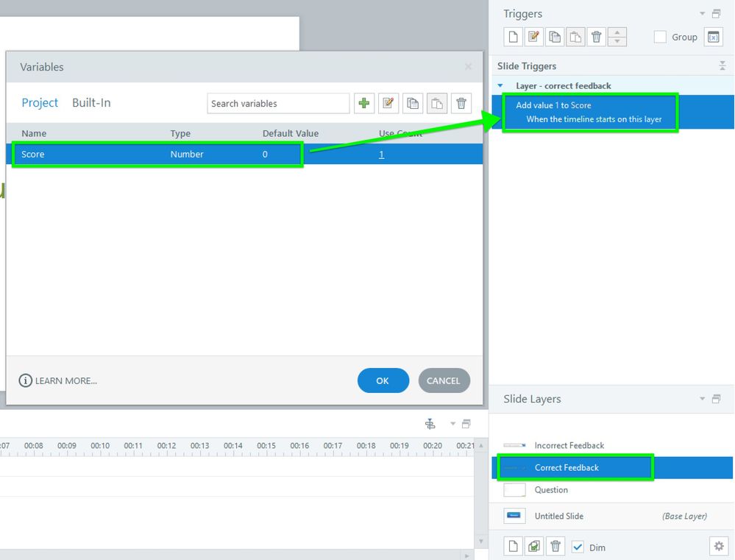735x560 pixels.
Task: Delete the selected variable in Variables dialog
Action: [x=461, y=103]
